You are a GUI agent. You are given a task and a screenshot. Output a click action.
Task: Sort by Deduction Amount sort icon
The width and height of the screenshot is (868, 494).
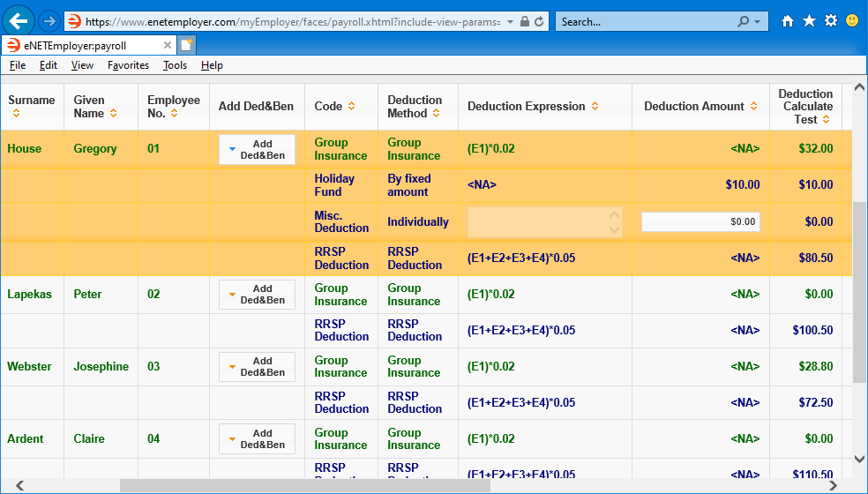pyautogui.click(x=753, y=107)
